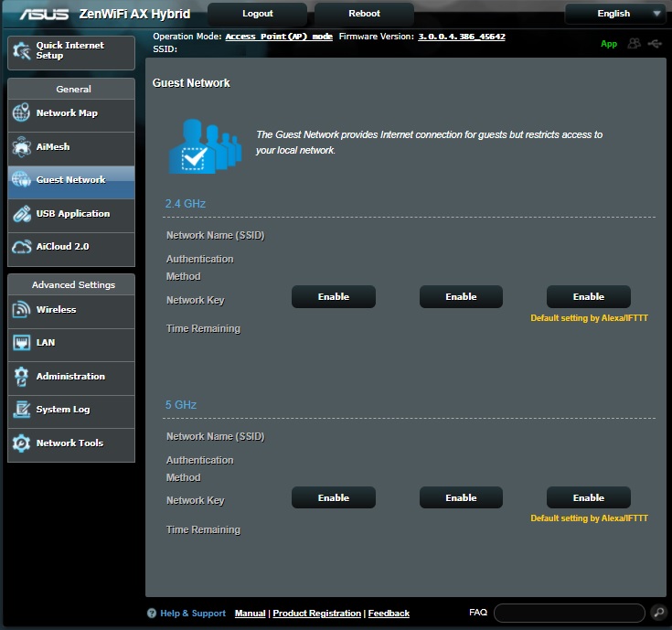Image resolution: width=672 pixels, height=630 pixels.
Task: Click the Quick Internet Setup icon
Action: click(21, 51)
